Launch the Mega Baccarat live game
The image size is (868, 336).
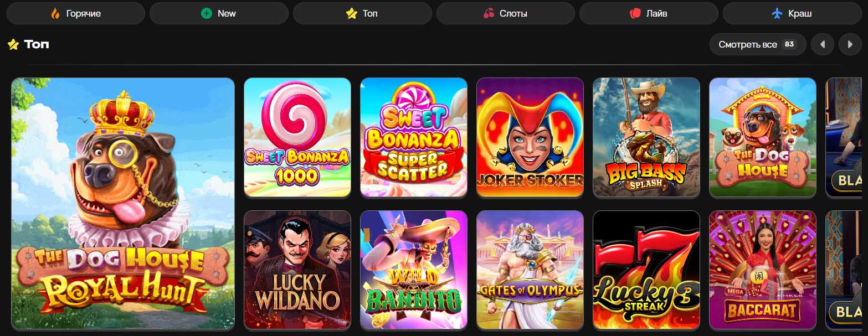(x=763, y=270)
